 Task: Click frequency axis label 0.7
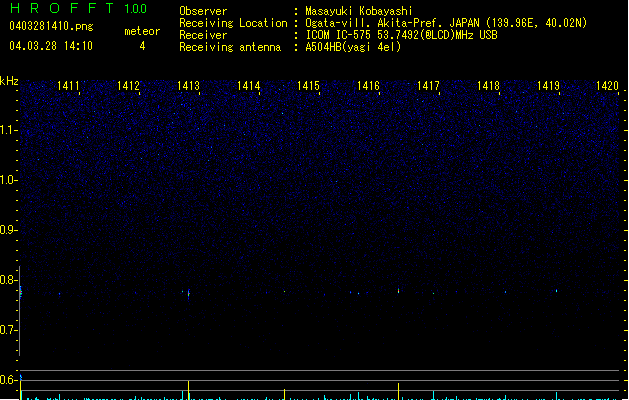8,330
